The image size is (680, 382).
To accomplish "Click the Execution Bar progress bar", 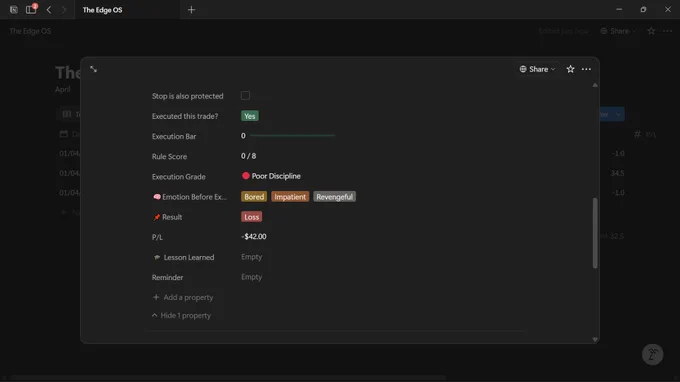I will (292, 136).
